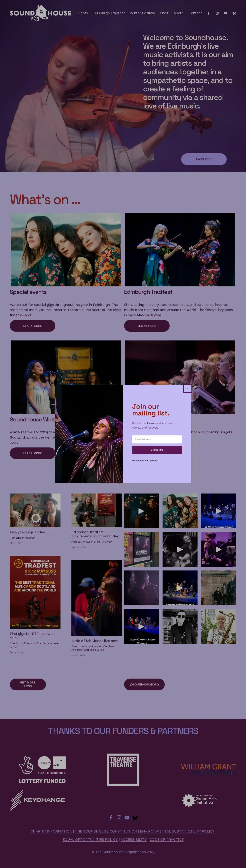Click Learn More under Edinburgh Tradfest
This screenshot has width=246, height=868.
147,326
